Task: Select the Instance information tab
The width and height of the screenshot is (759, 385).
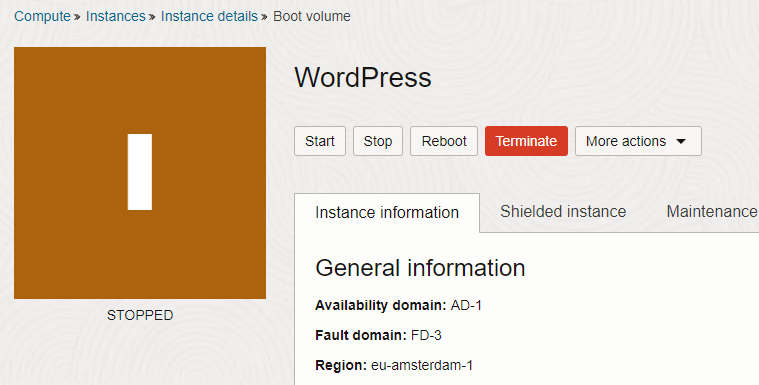Action: click(387, 213)
